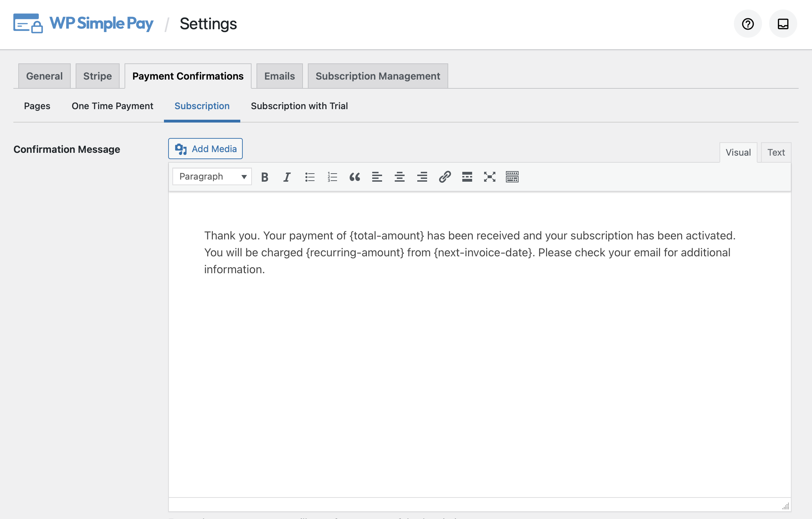Center align the text

point(400,177)
